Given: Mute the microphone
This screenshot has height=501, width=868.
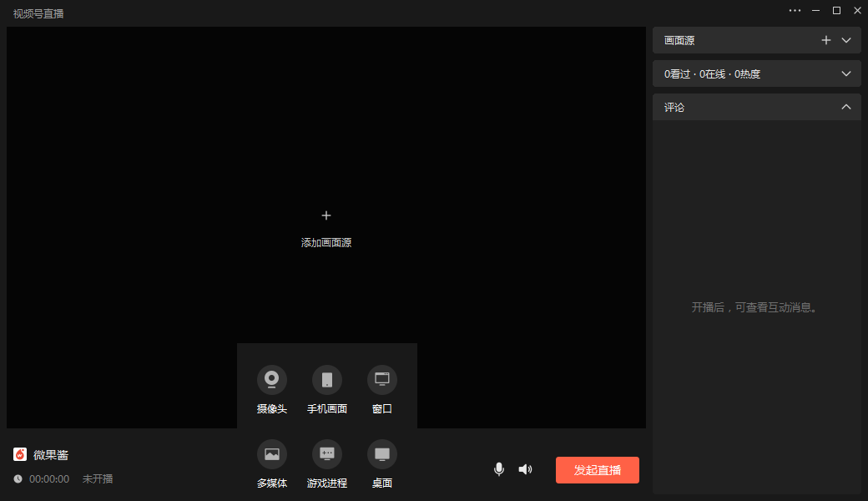Looking at the screenshot, I should coord(498,469).
